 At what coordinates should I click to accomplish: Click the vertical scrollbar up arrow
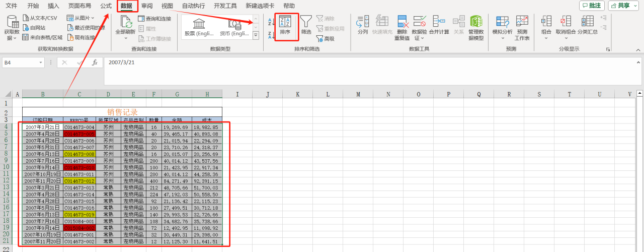pos(640,93)
